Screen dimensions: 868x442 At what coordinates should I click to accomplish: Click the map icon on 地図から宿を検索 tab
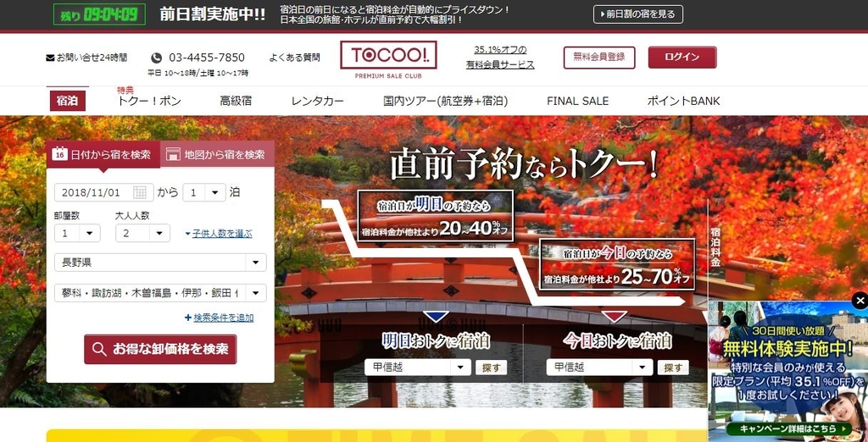(173, 154)
